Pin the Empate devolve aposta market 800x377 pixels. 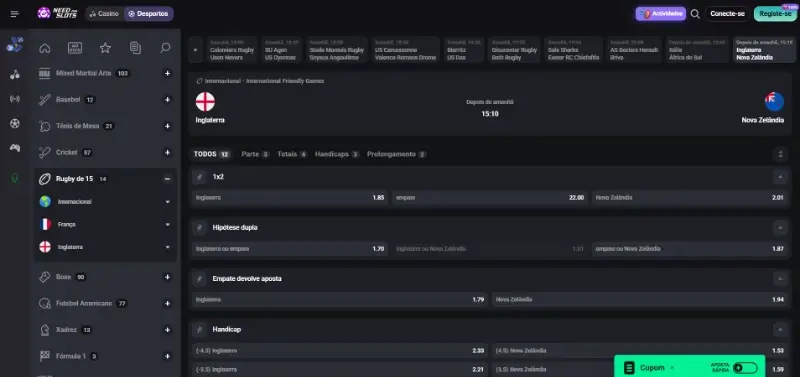[200, 279]
